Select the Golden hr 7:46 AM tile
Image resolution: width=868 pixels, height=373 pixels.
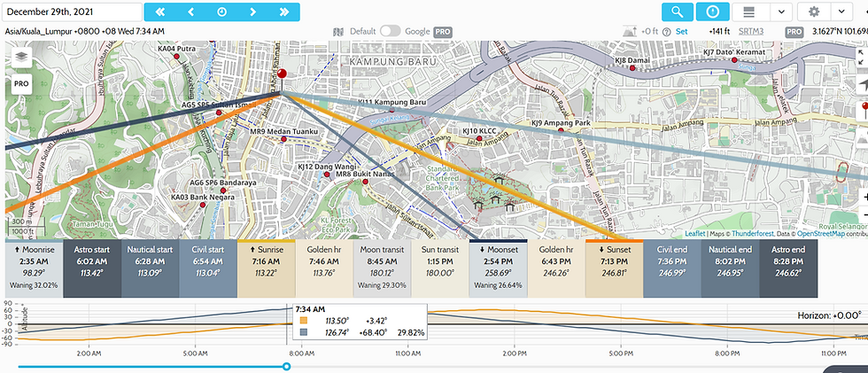[x=324, y=269]
